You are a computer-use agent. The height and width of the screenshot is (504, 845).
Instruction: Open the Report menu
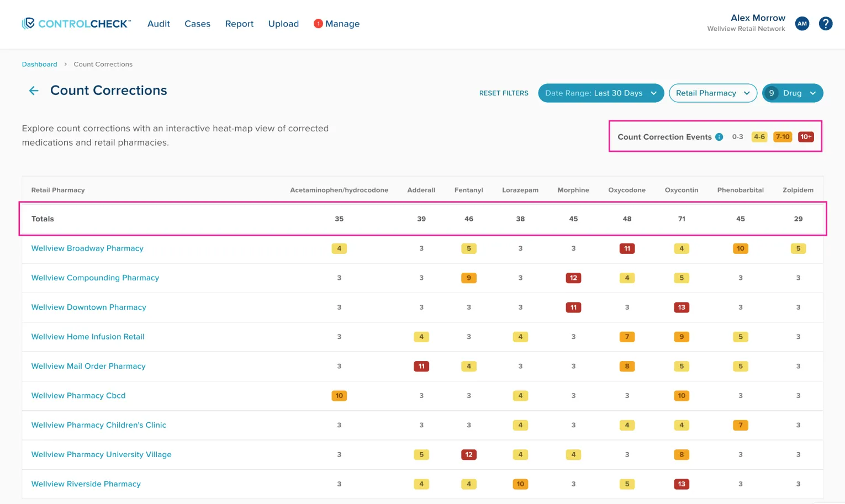(239, 24)
